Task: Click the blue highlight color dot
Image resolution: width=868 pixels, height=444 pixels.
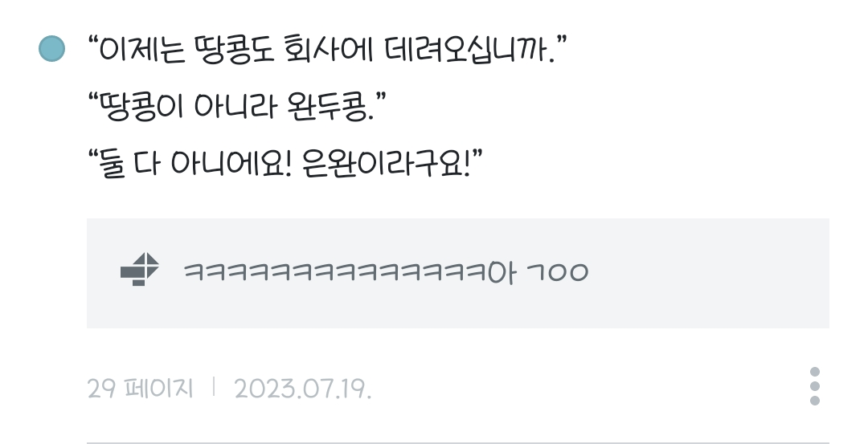Action: (x=52, y=49)
